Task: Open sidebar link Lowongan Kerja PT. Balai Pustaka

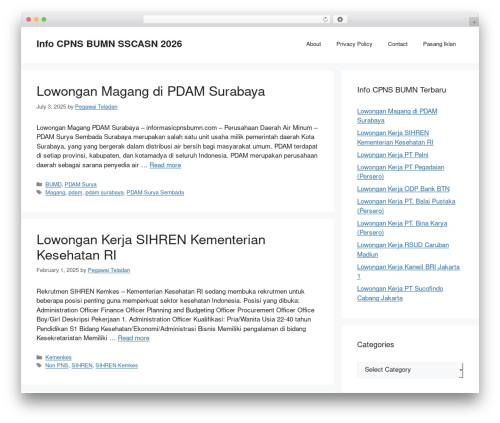Action: (406, 206)
